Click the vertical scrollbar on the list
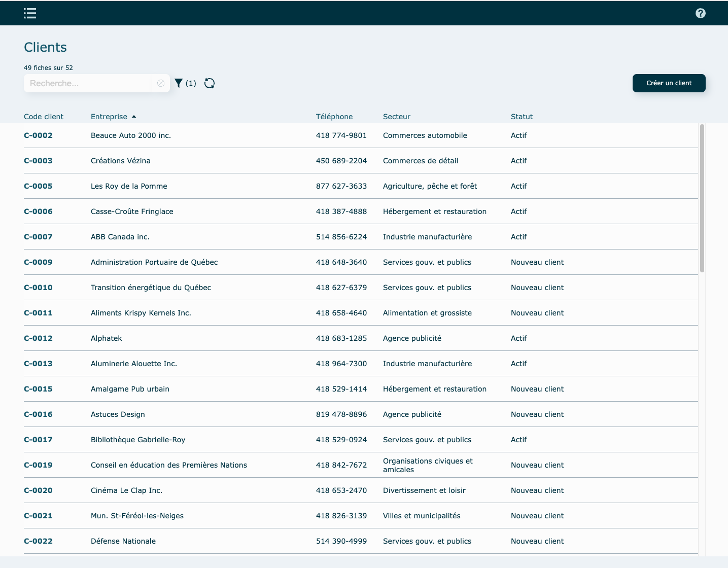Viewport: 728px width, 568px height. tap(702, 198)
